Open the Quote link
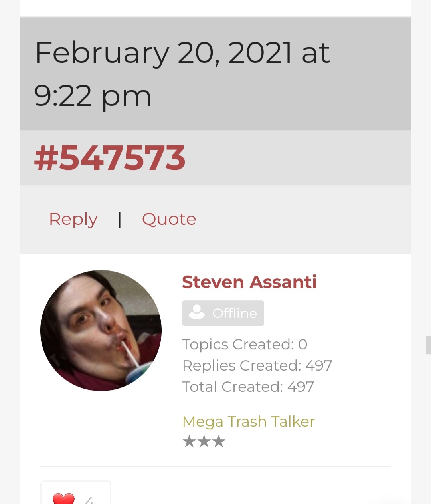Viewport: 431px width, 504px height. tap(169, 219)
